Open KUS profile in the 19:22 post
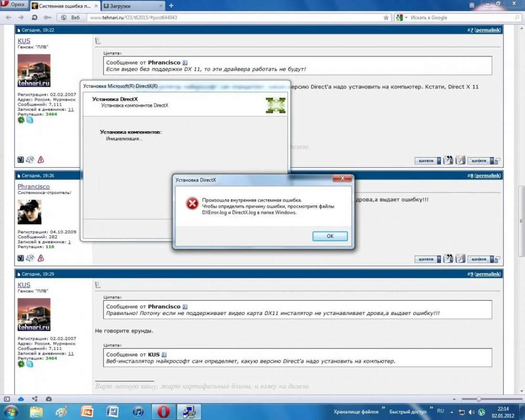Screen dimensions: 525x420 click(24, 41)
